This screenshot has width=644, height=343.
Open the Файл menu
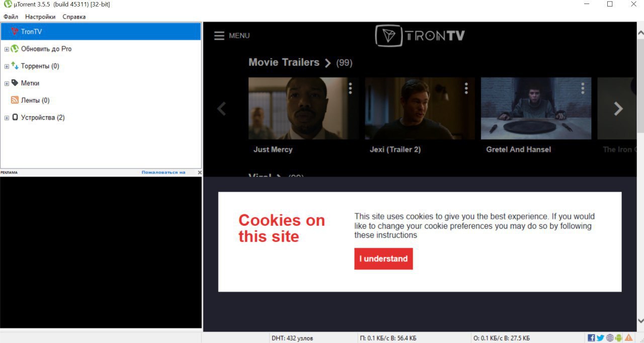coord(11,17)
